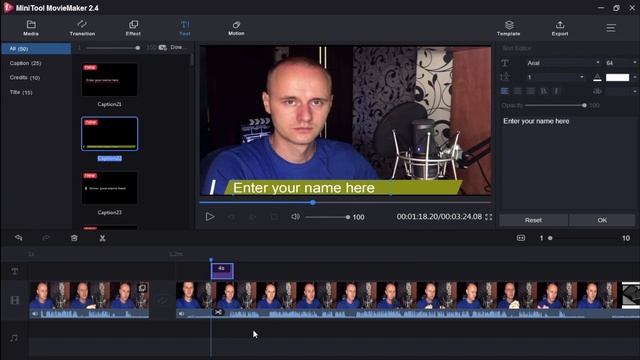Select the Caption22 thumbnail
Viewport: 640px width, 360px height.
pos(109,134)
